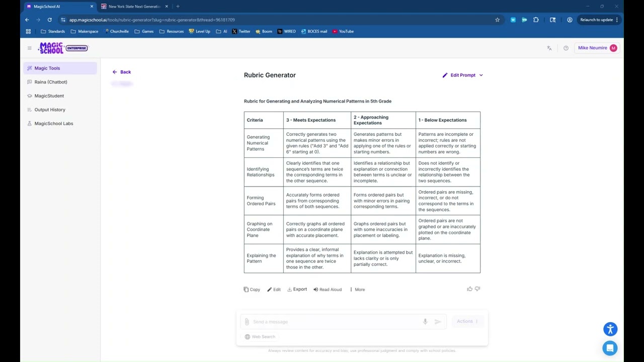This screenshot has width=644, height=362.
Task: Click the send message arrow icon
Action: pos(438,322)
